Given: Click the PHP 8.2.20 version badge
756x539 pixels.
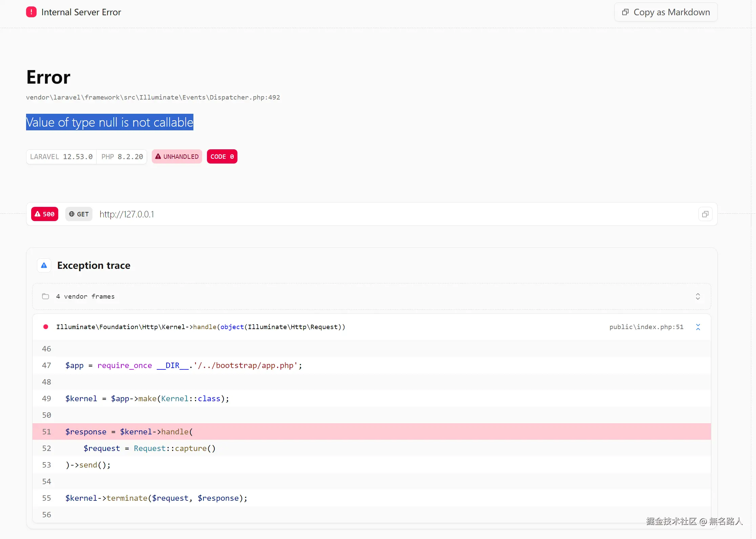Looking at the screenshot, I should [122, 157].
